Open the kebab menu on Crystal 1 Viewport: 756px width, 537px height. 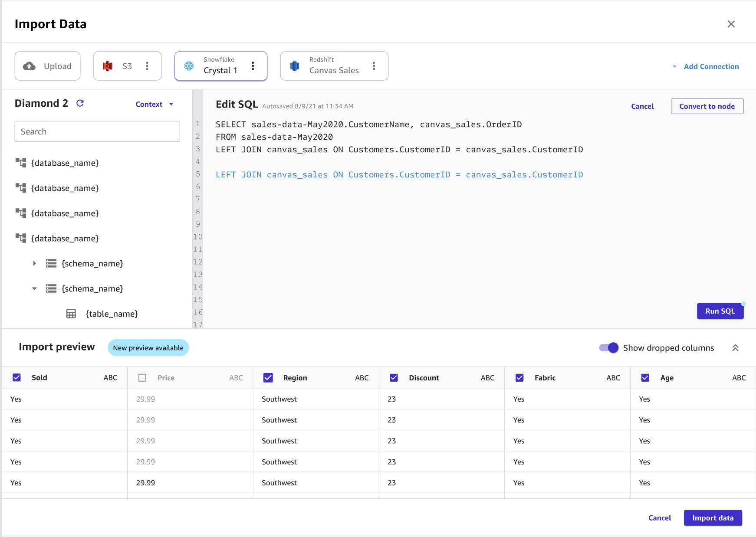253,66
